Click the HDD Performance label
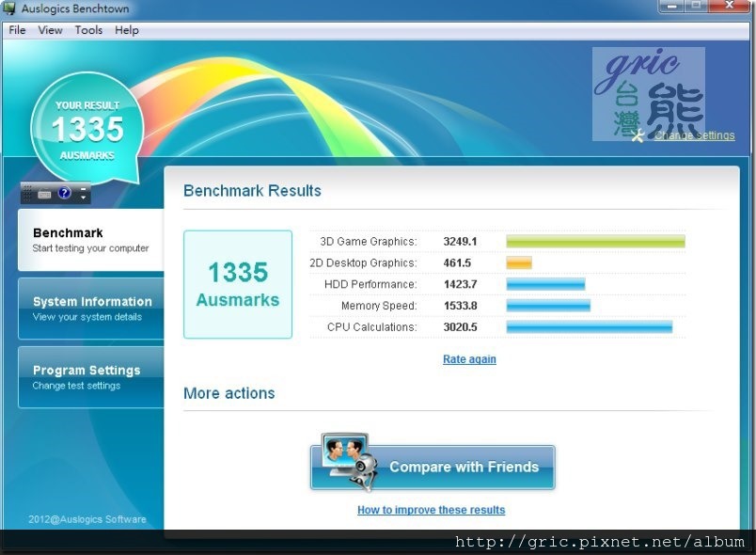The image size is (756, 555). click(370, 284)
